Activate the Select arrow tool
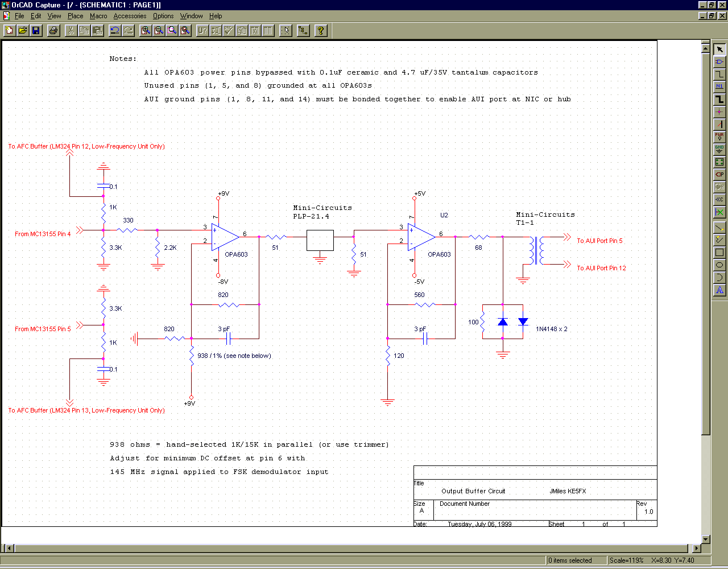 (719, 49)
